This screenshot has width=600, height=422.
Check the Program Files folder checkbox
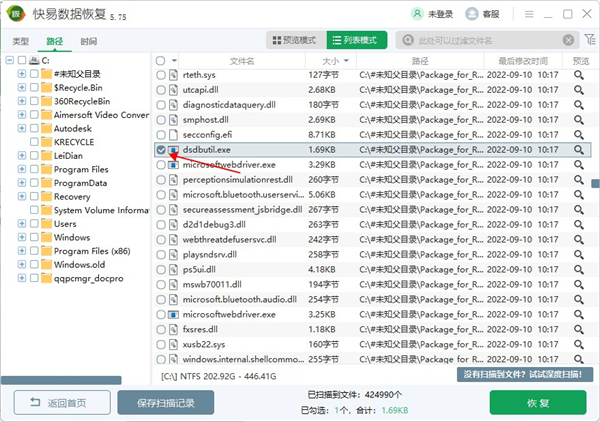[x=34, y=169]
